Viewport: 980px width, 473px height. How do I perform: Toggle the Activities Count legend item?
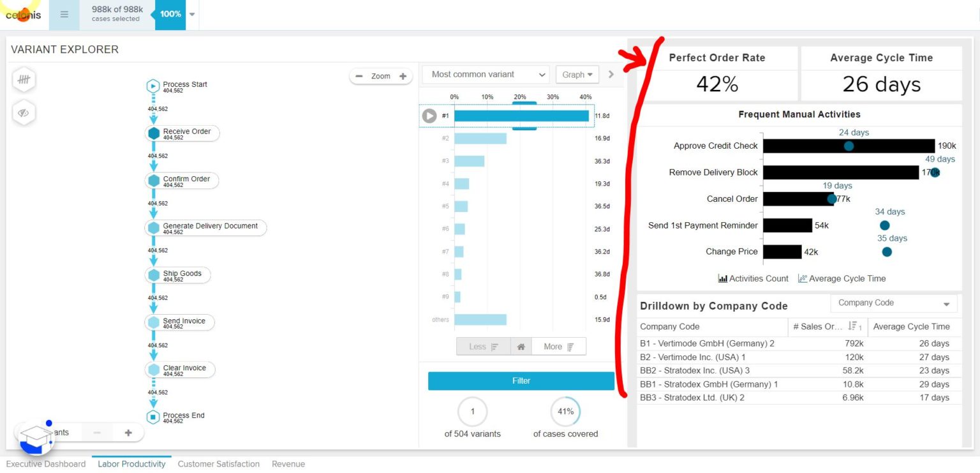754,278
